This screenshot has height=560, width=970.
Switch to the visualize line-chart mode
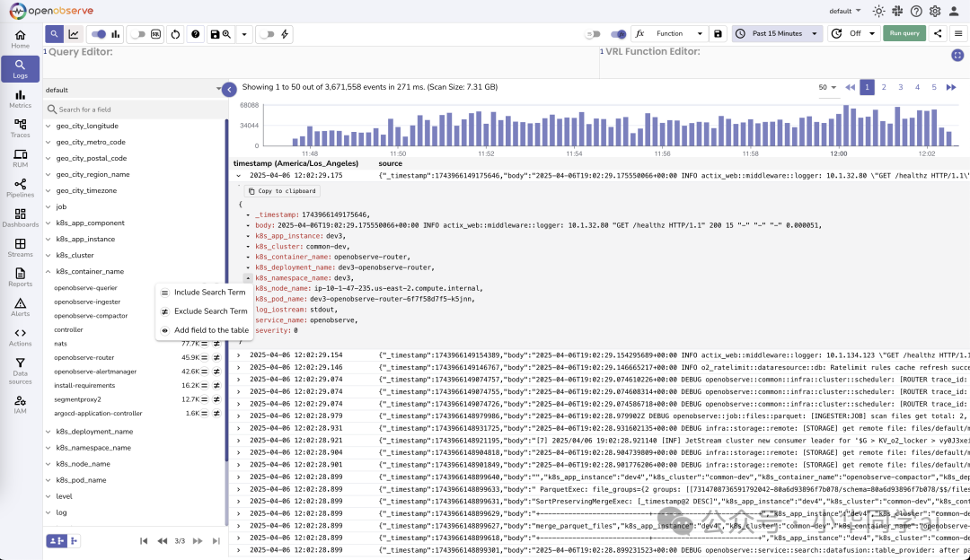(x=74, y=34)
